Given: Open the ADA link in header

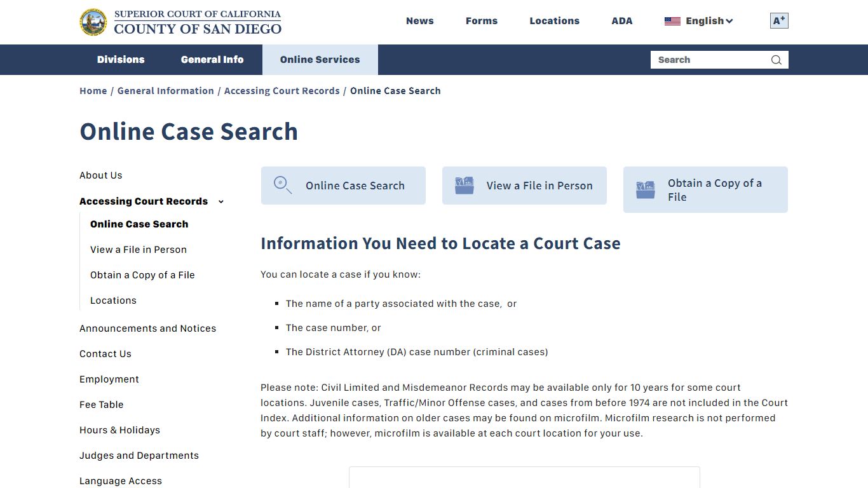Looking at the screenshot, I should 622,21.
